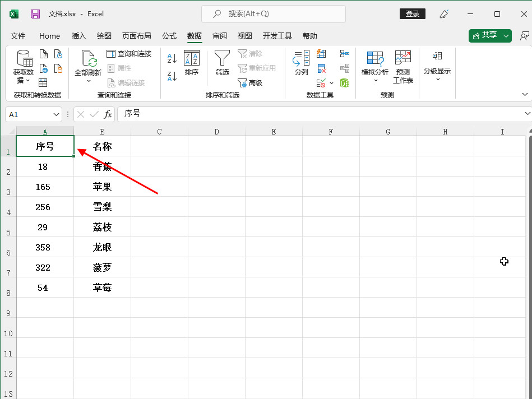Click the 清除 (Clear filter) button
The height and width of the screenshot is (399, 532).
[x=250, y=54]
